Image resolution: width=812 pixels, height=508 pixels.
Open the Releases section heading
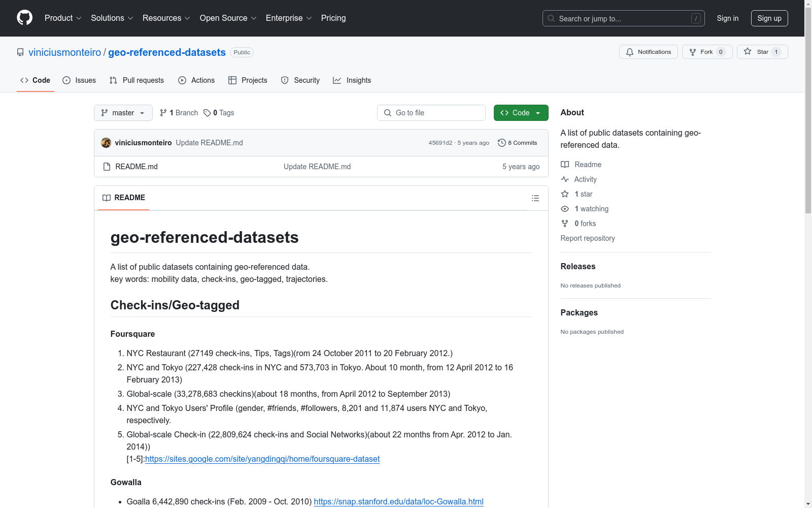click(x=578, y=266)
